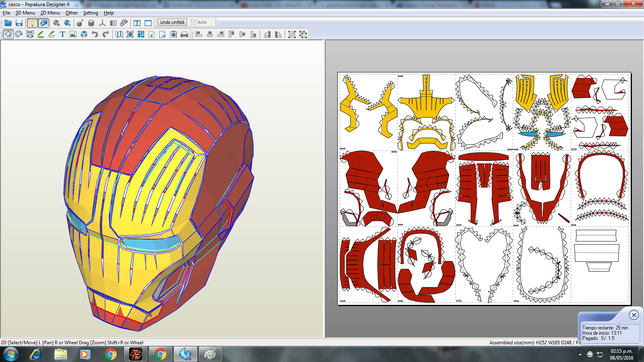Click the Undo Unfold button
This screenshot has width=644, height=362.
click(172, 22)
